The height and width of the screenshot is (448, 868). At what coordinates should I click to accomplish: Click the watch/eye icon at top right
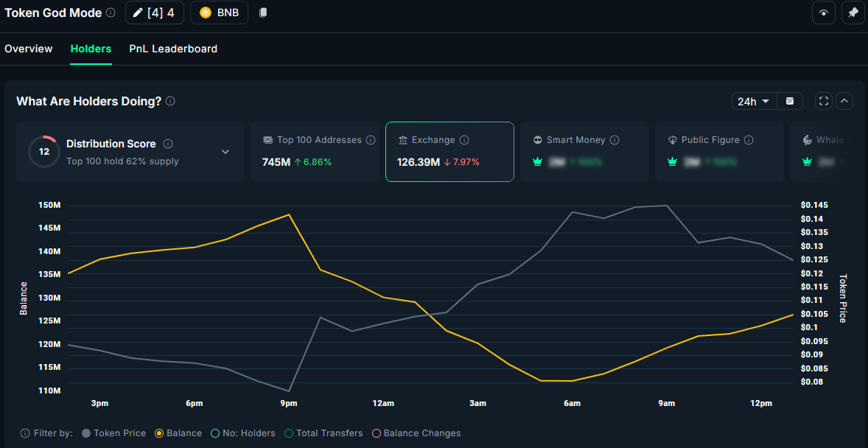pos(823,13)
